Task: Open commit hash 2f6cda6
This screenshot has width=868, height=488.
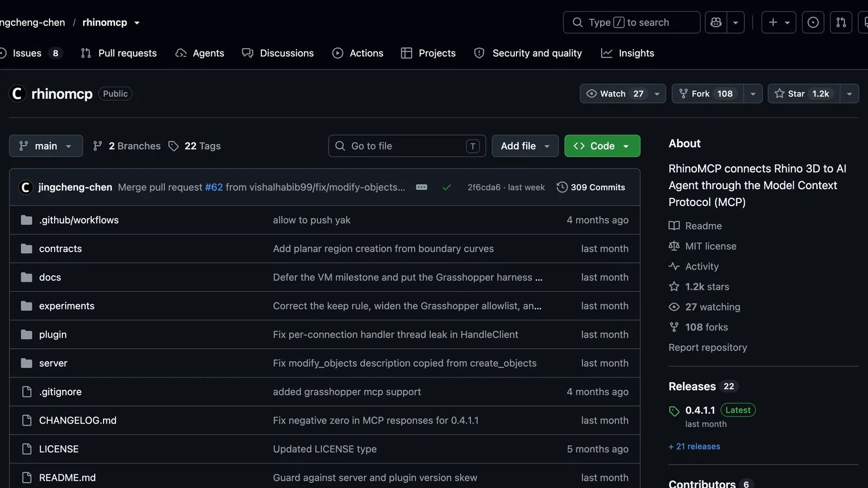Action: pos(484,187)
